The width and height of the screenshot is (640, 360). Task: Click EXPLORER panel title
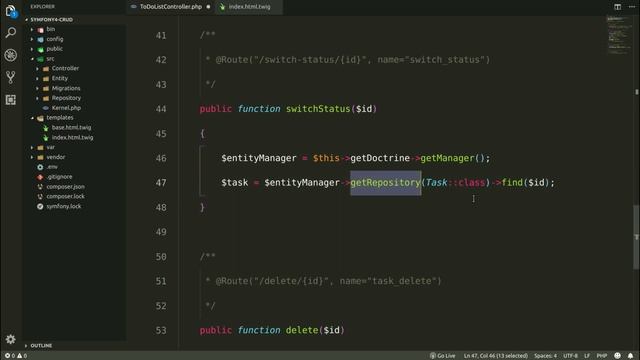click(x=42, y=7)
